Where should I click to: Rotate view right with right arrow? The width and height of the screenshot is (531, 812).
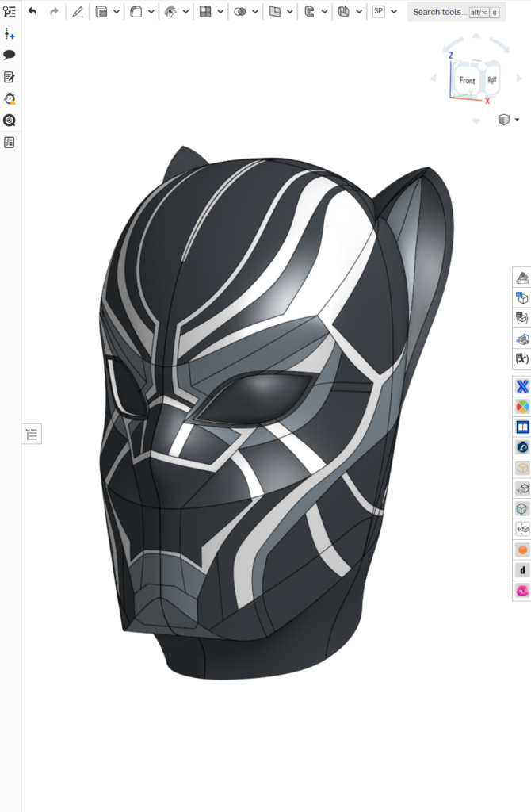pyautogui.click(x=519, y=79)
